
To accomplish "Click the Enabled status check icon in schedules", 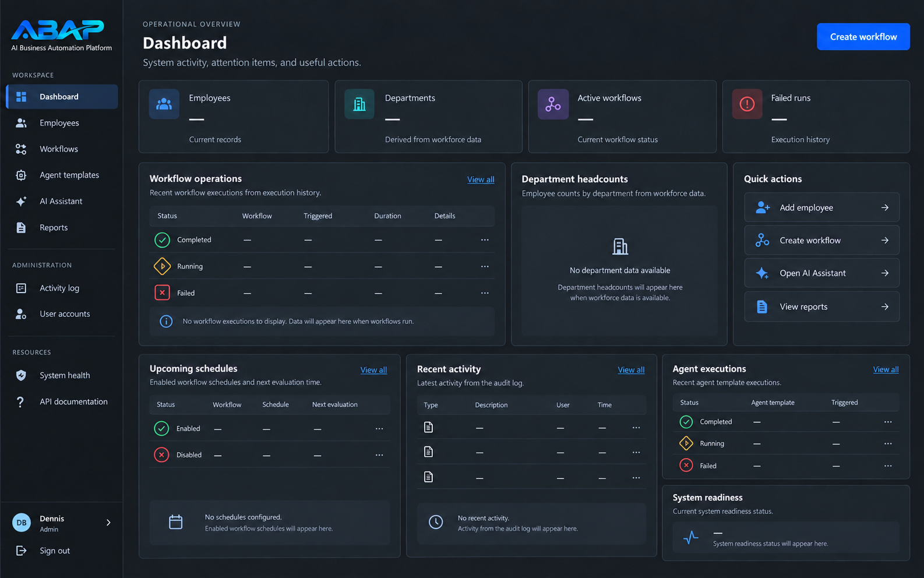I will click(x=161, y=428).
